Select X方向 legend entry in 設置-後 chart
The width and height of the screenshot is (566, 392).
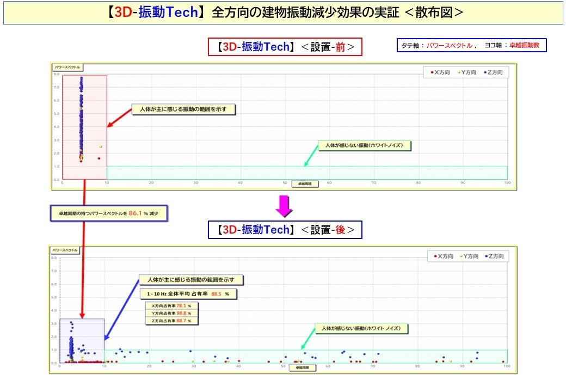tap(444, 256)
